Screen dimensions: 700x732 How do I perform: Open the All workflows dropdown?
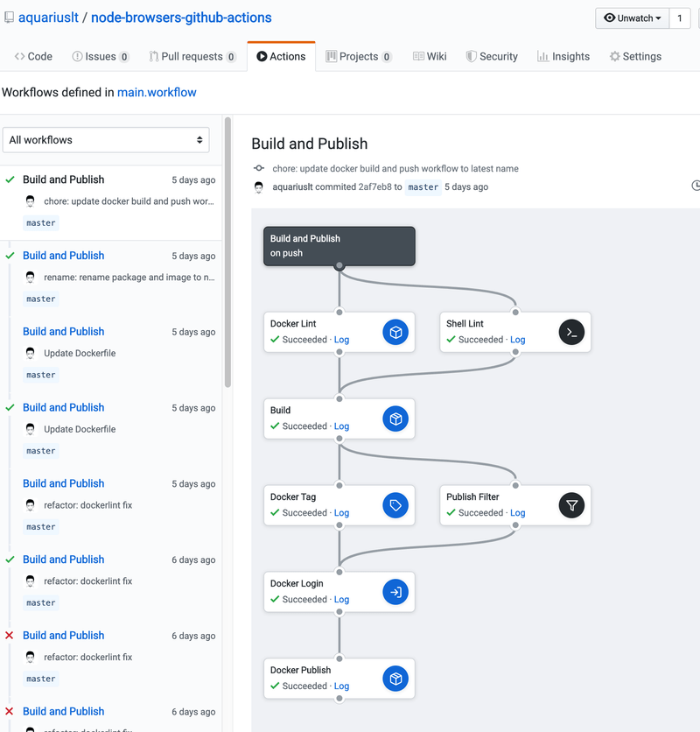click(x=106, y=140)
